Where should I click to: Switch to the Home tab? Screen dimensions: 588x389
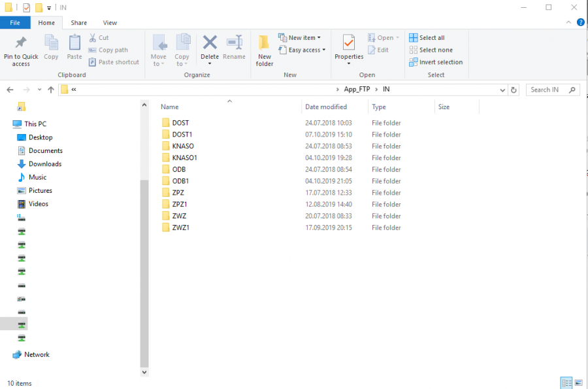(x=46, y=22)
